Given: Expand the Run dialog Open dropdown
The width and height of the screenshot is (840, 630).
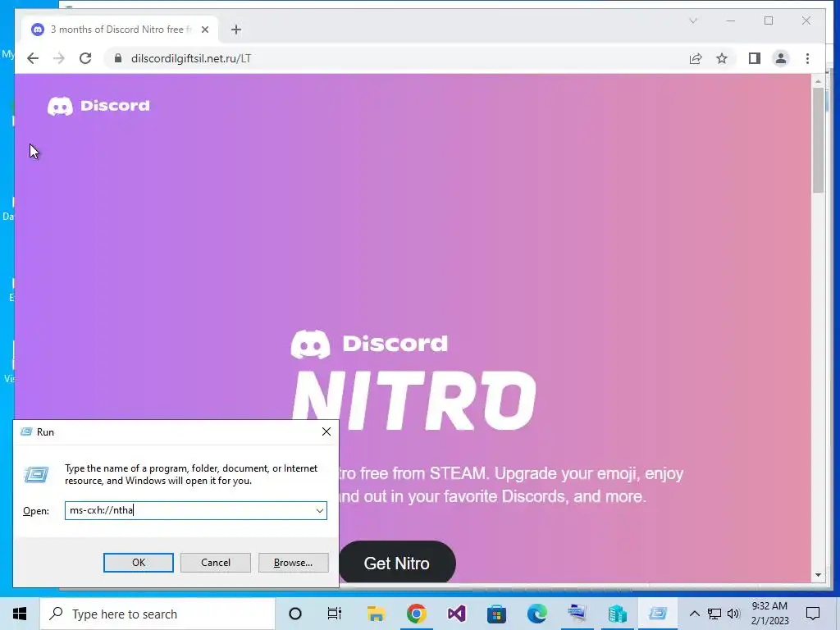Looking at the screenshot, I should tap(319, 510).
